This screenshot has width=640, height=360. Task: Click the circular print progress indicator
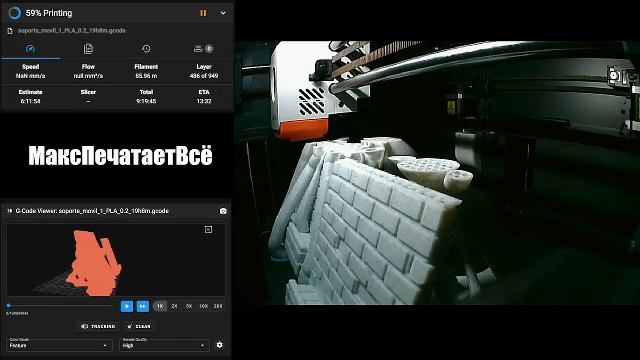click(x=15, y=13)
